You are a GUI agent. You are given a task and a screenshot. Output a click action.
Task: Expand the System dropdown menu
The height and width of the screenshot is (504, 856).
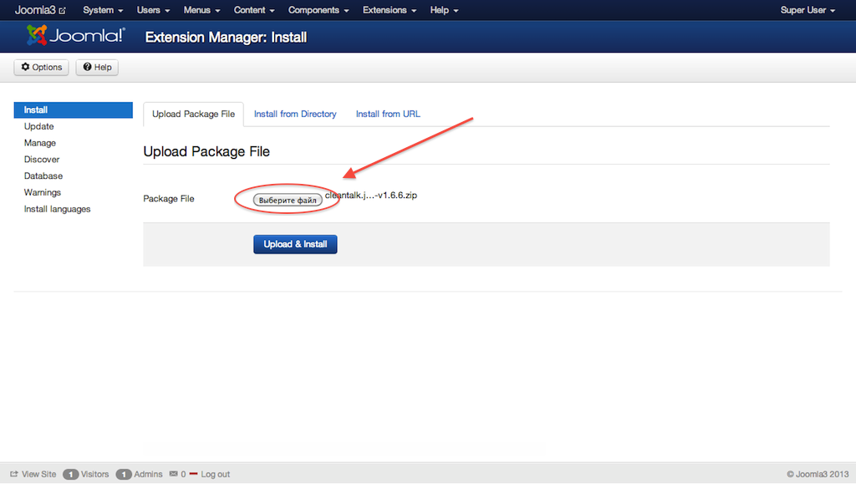[103, 10]
